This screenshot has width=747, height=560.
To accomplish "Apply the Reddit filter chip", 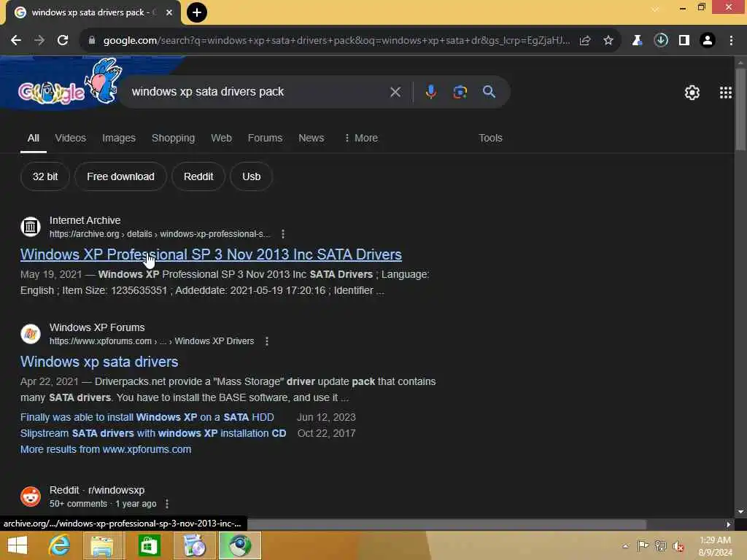I will coord(198,176).
